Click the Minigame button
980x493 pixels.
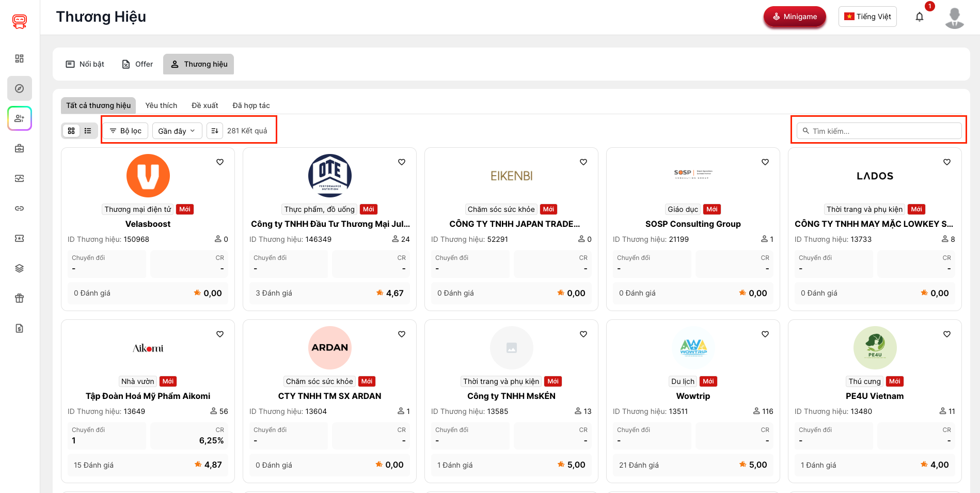coord(795,17)
